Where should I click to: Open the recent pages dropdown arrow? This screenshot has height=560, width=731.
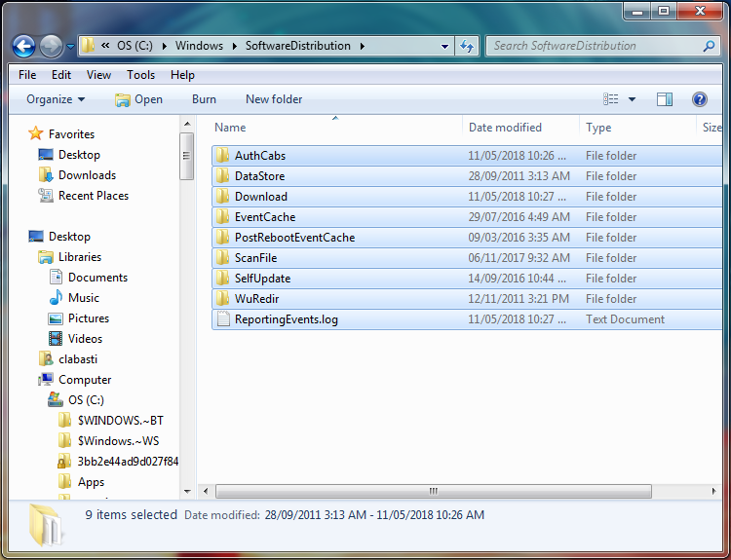pyautogui.click(x=70, y=46)
